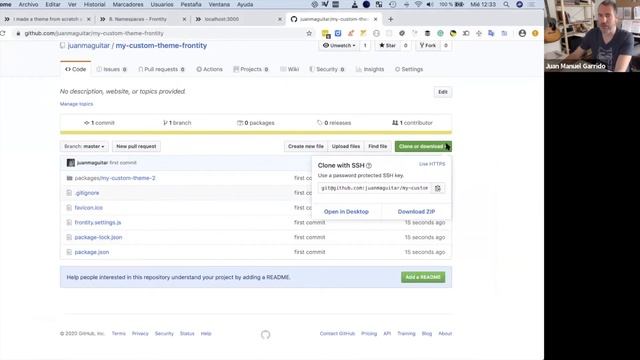Open the Marcadores menu
The height and width of the screenshot is (360, 640).
(128, 4)
